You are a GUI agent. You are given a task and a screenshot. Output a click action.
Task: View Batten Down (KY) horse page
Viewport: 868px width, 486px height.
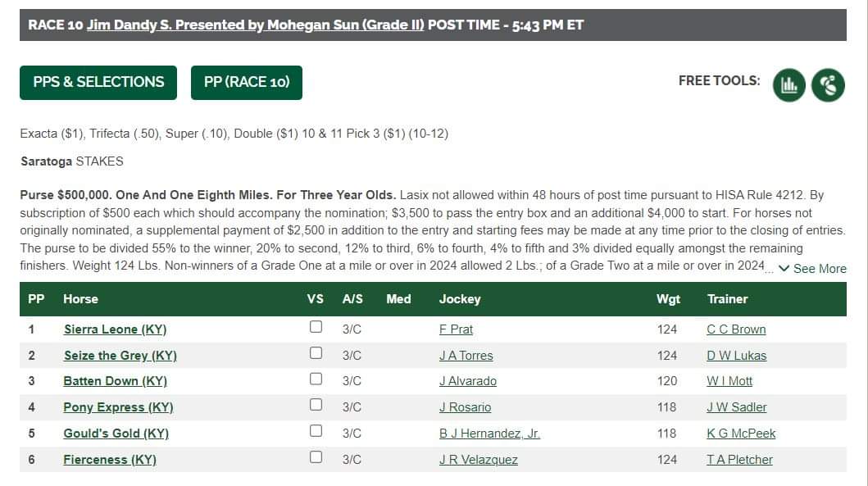pyautogui.click(x=115, y=381)
